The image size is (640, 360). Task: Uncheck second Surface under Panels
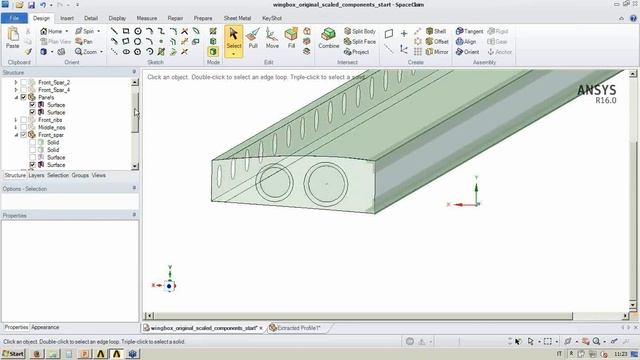[32, 112]
